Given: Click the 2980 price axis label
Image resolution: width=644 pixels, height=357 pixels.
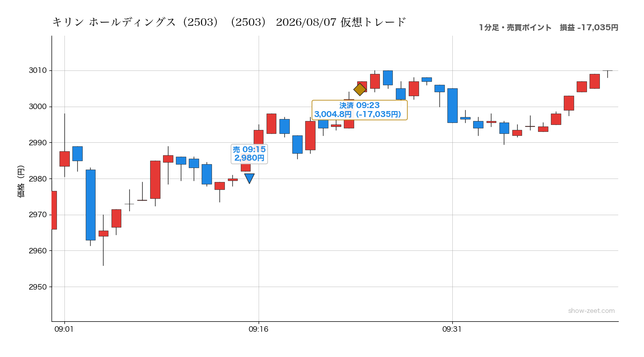Looking at the screenshot, I should pos(38,178).
